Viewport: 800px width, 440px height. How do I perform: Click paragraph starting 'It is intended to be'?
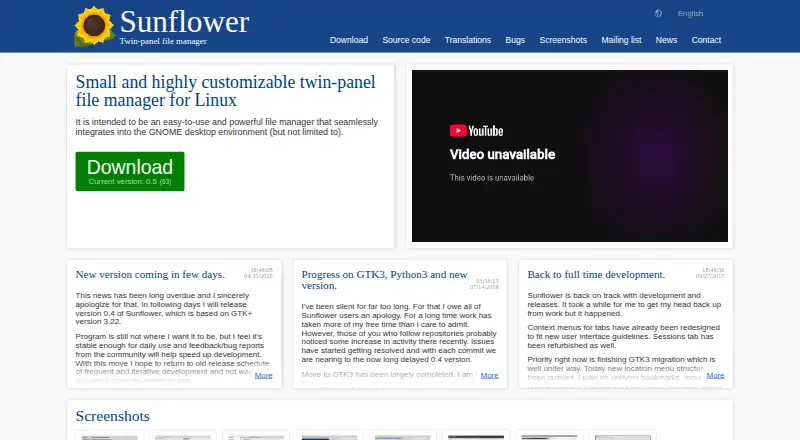(227, 127)
